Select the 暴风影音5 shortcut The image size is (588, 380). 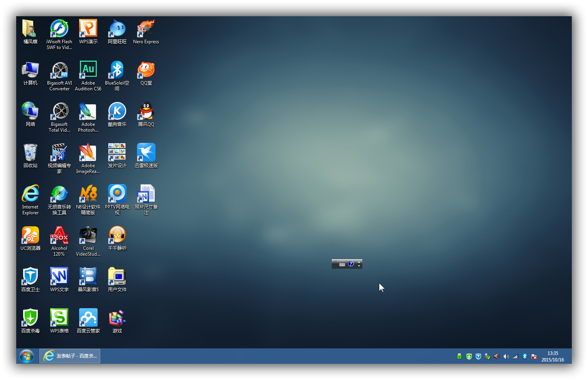coord(88,280)
